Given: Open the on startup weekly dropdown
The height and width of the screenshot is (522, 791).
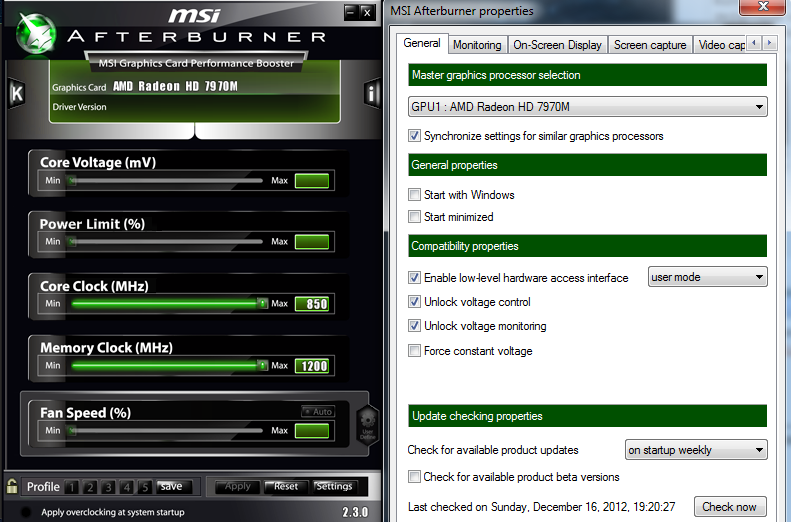Looking at the screenshot, I should [696, 450].
